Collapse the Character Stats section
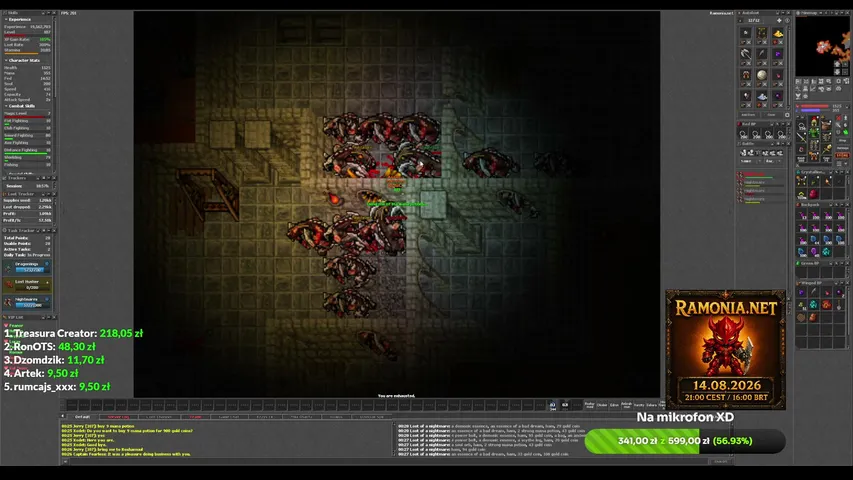This screenshot has height=480, width=853. coord(6,60)
